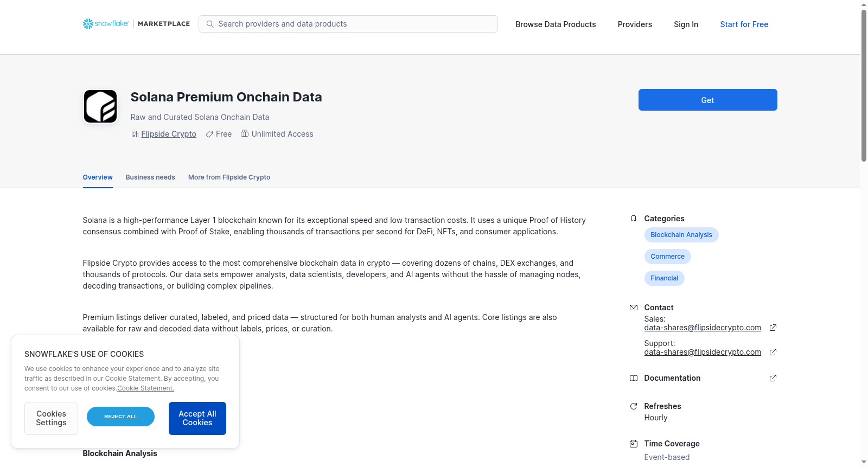
Task: Click the Unlimited Access label
Action: click(x=282, y=134)
